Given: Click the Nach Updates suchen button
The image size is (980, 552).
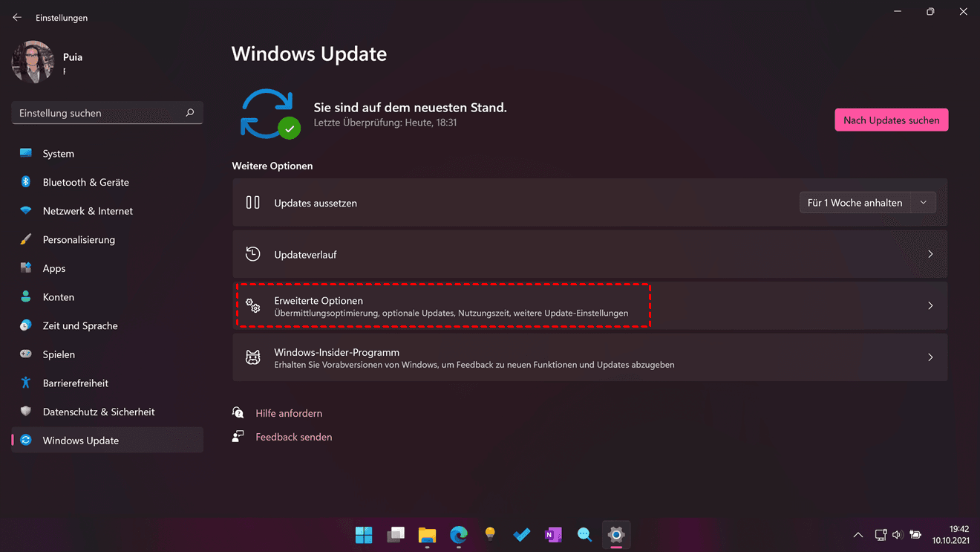Looking at the screenshot, I should (891, 120).
